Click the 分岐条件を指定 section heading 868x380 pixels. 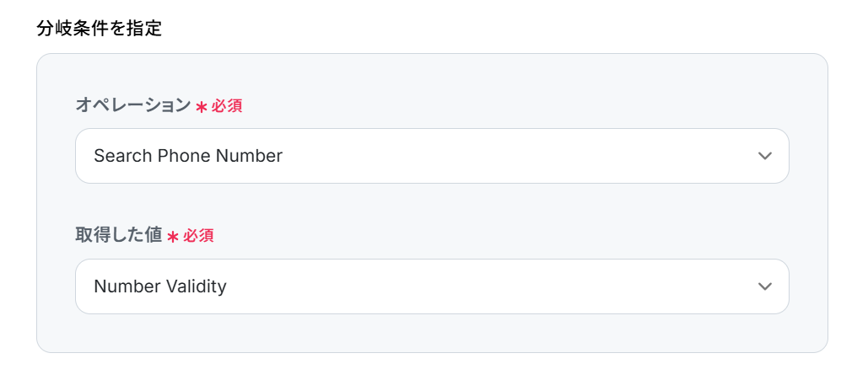click(100, 29)
